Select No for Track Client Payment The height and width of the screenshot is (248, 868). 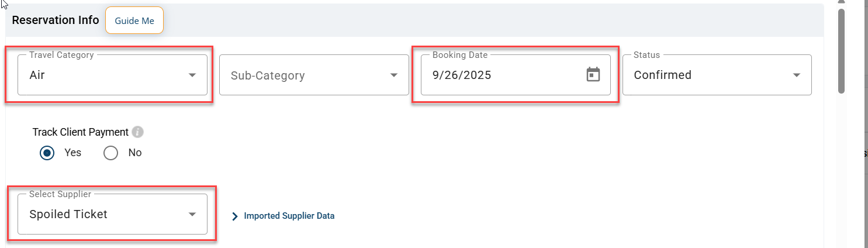click(x=110, y=153)
